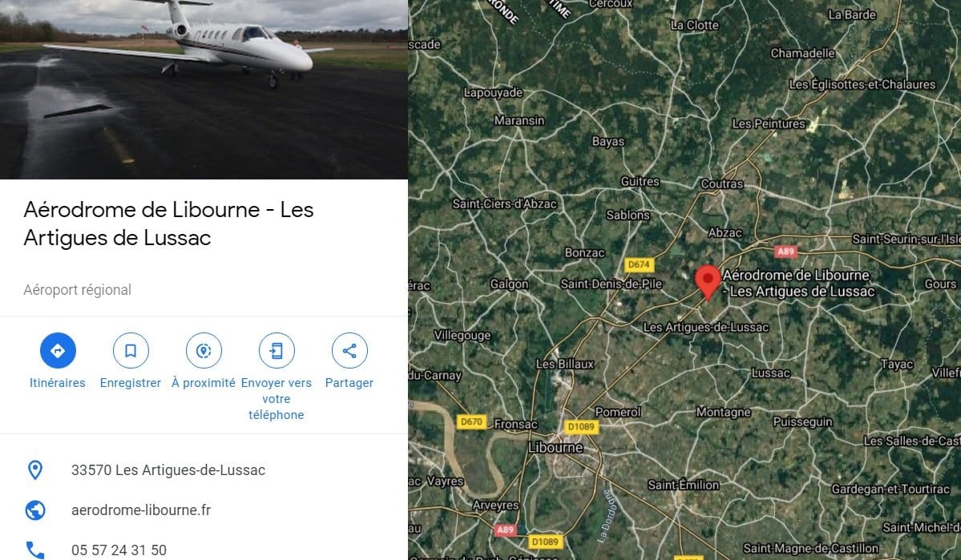The width and height of the screenshot is (961, 560).
Task: Click the address location pin icon
Action: (x=35, y=470)
